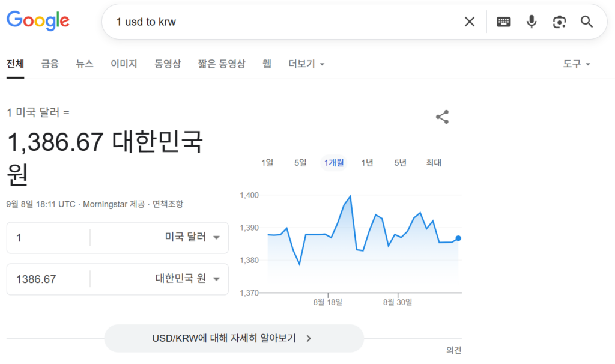This screenshot has height=364, width=615.
Task: Click the magnifier search icon
Action: [587, 22]
